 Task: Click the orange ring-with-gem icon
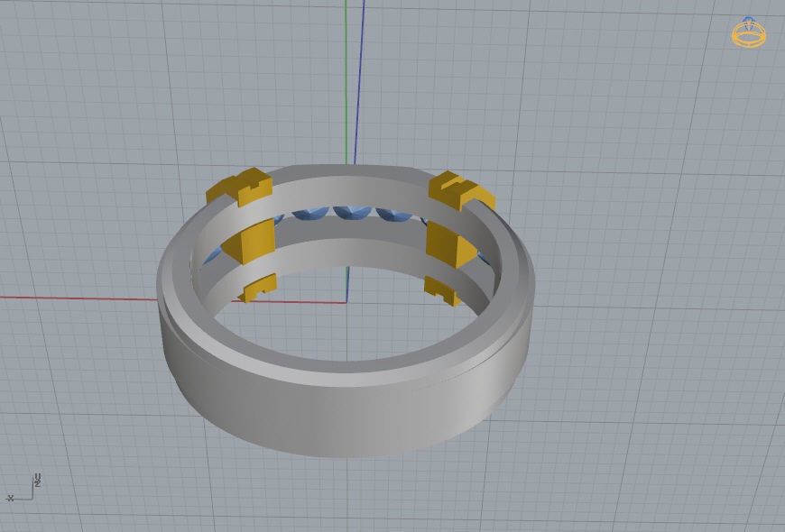tap(748, 32)
